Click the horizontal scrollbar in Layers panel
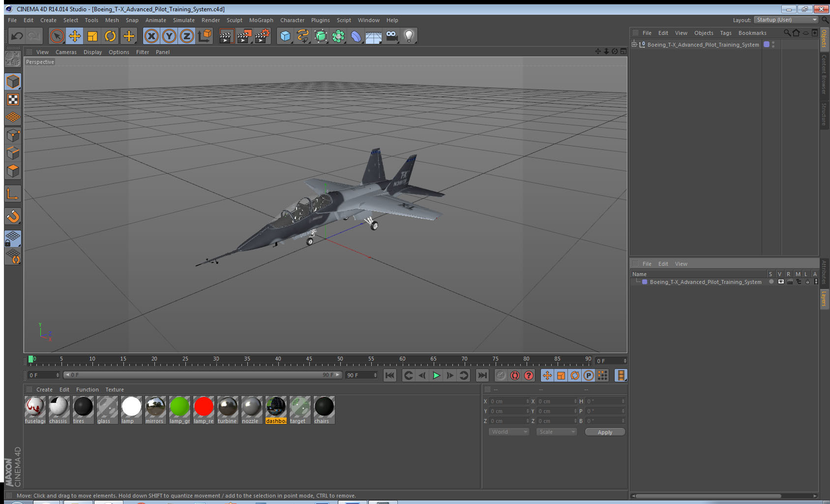The height and width of the screenshot is (504, 830). tap(708, 496)
